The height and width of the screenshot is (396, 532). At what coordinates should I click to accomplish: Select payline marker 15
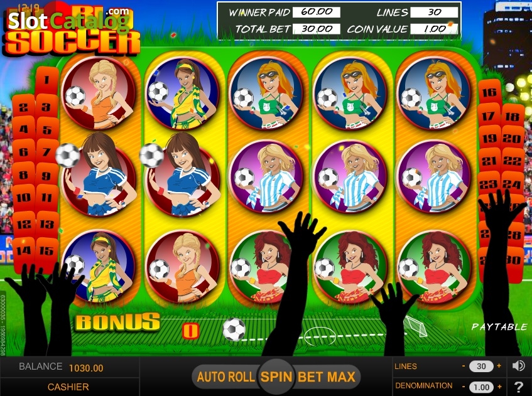(x=47, y=250)
